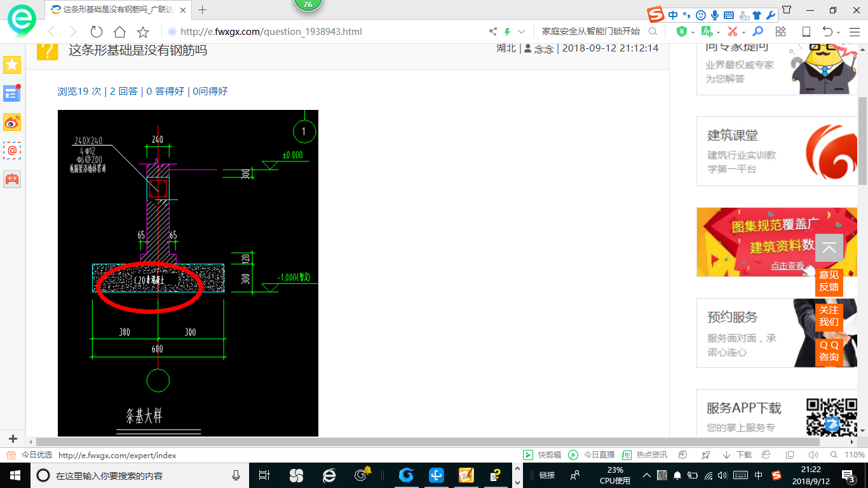This screenshot has width=868, height=488.
Task: Click the share icon in the address bar
Action: pos(493,32)
